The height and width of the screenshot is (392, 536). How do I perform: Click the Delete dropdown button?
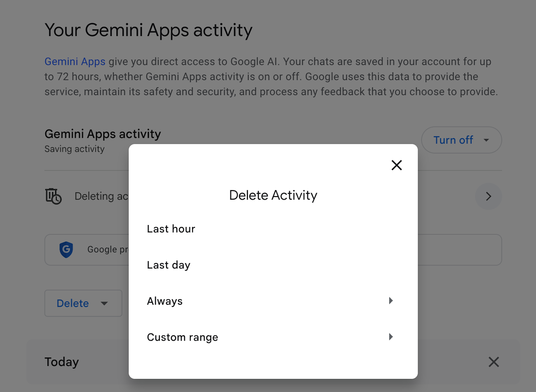coord(83,303)
